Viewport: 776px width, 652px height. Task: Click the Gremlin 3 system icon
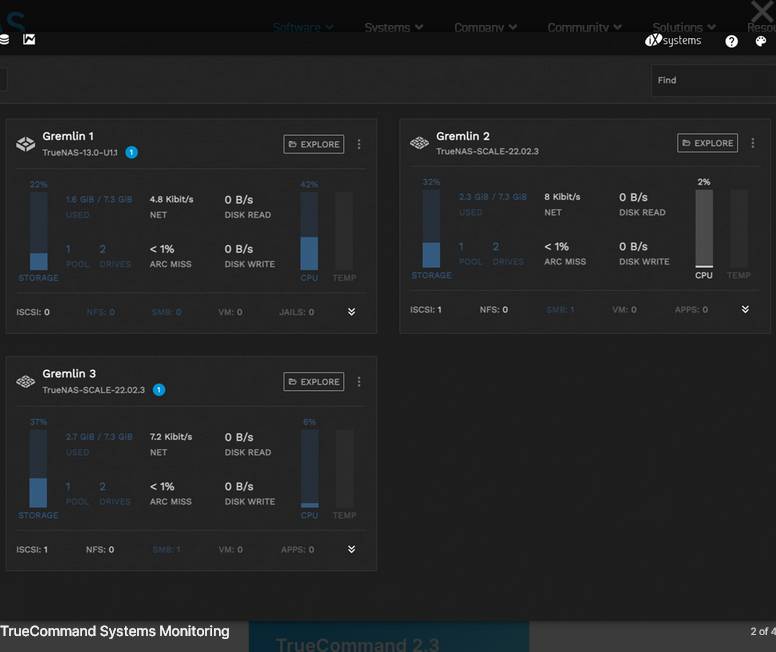(x=26, y=382)
